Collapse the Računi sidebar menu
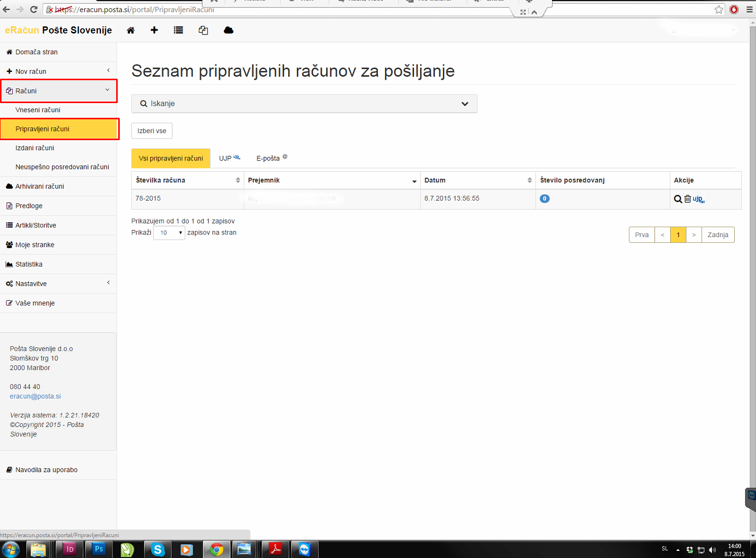This screenshot has width=756, height=558. click(x=58, y=91)
